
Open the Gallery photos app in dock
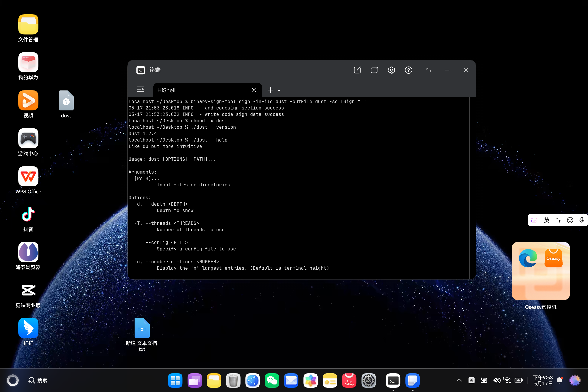(311, 381)
